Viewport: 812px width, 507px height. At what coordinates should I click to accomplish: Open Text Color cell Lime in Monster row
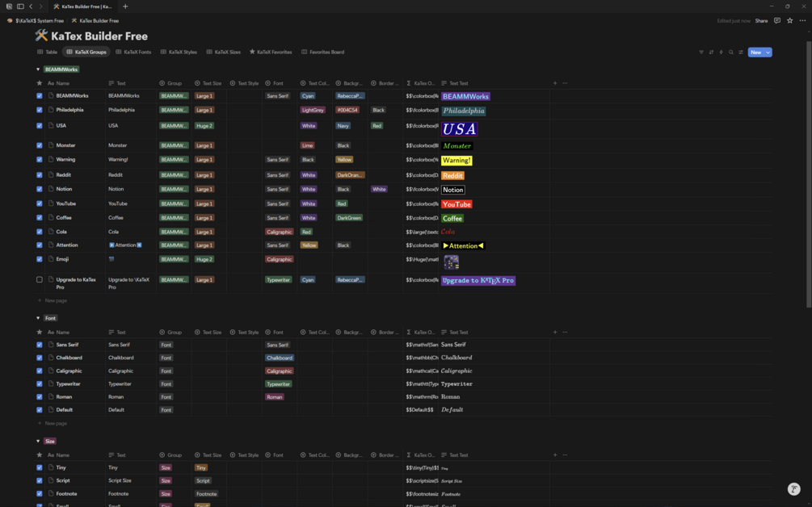[x=308, y=145]
